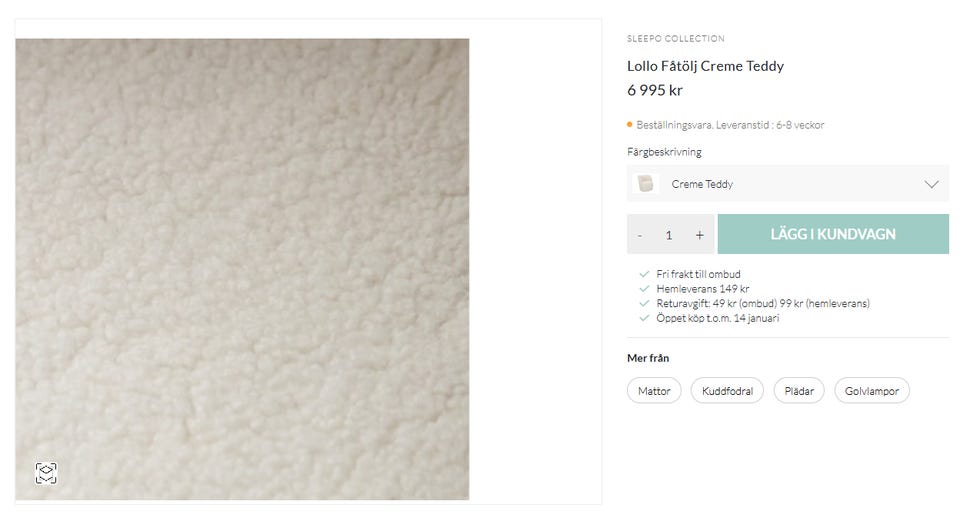Click the orange stock status dot
The image size is (960, 518).
coord(630,125)
